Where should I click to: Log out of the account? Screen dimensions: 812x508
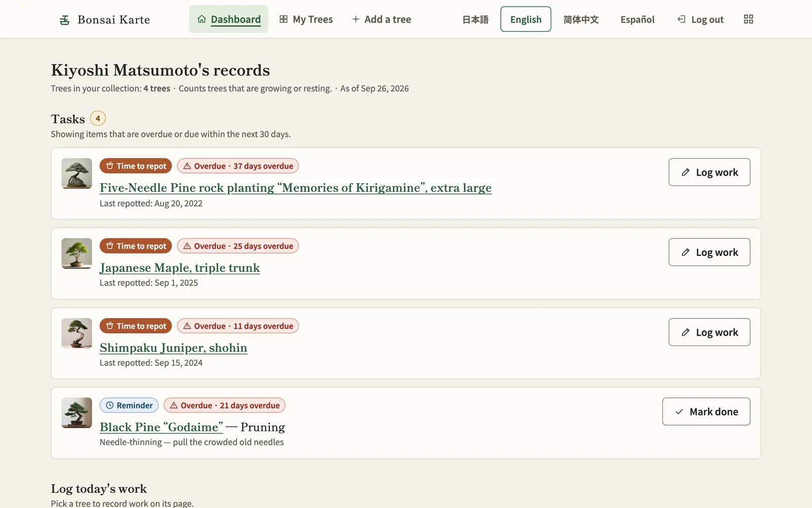click(x=700, y=19)
